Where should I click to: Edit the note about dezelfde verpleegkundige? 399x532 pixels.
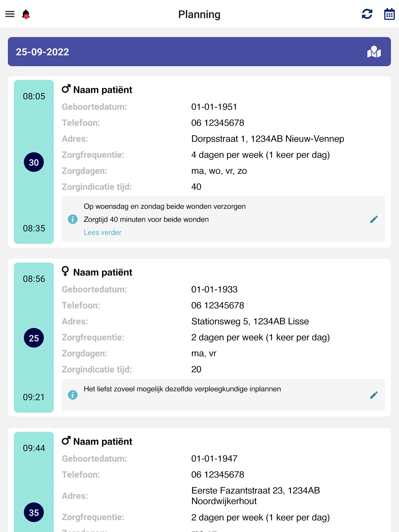374,395
